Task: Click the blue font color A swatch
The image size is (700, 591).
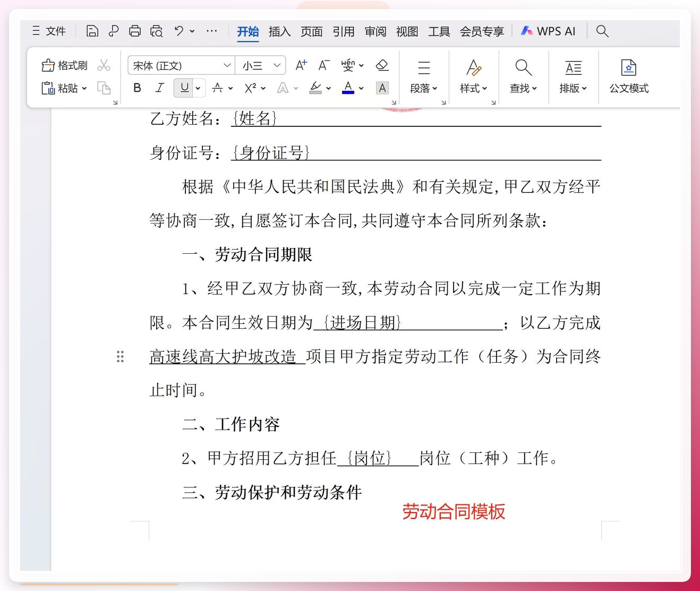Action: pyautogui.click(x=348, y=88)
